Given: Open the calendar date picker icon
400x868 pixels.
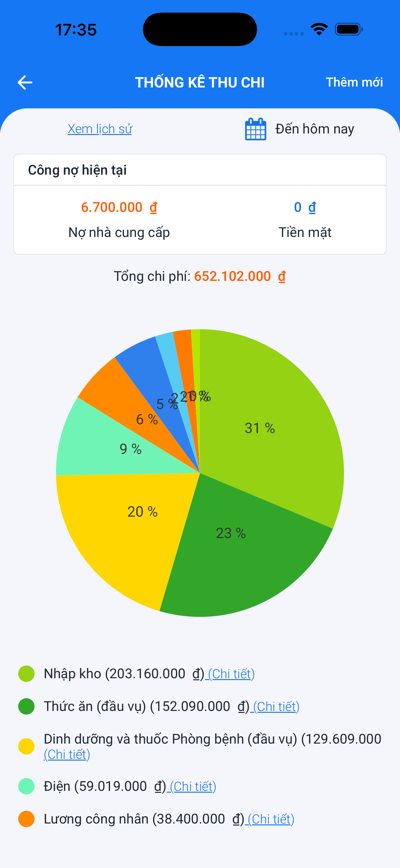Looking at the screenshot, I should click(255, 129).
